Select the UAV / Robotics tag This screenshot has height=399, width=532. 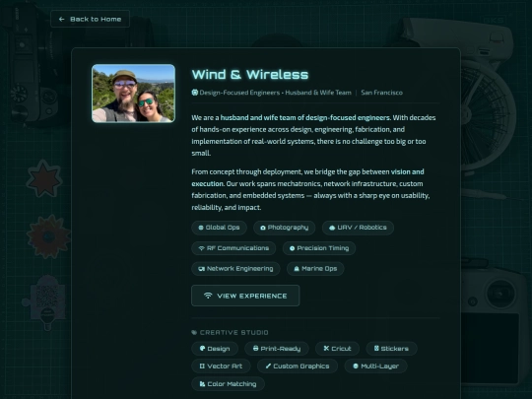358,228
